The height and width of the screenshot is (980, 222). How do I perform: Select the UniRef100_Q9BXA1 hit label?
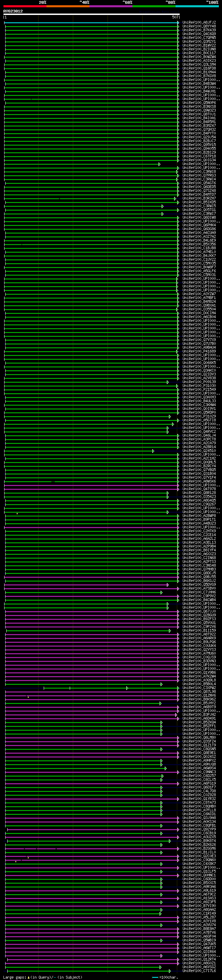point(199,305)
